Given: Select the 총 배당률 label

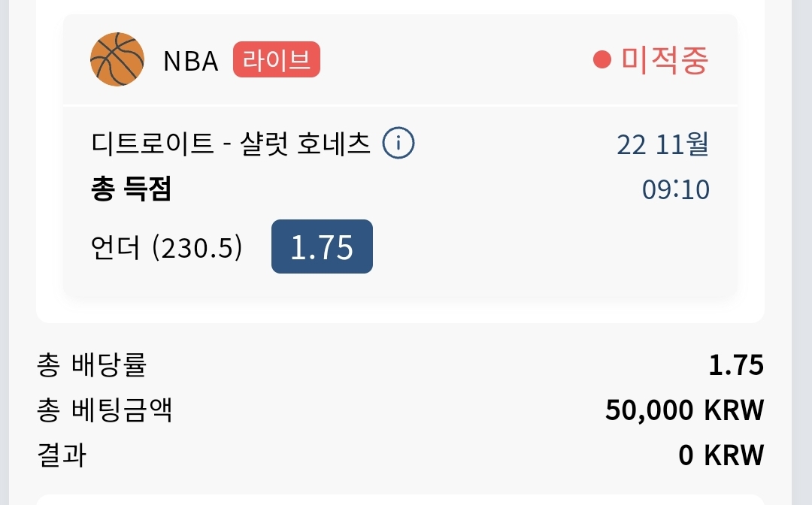Looking at the screenshot, I should pos(92,364).
